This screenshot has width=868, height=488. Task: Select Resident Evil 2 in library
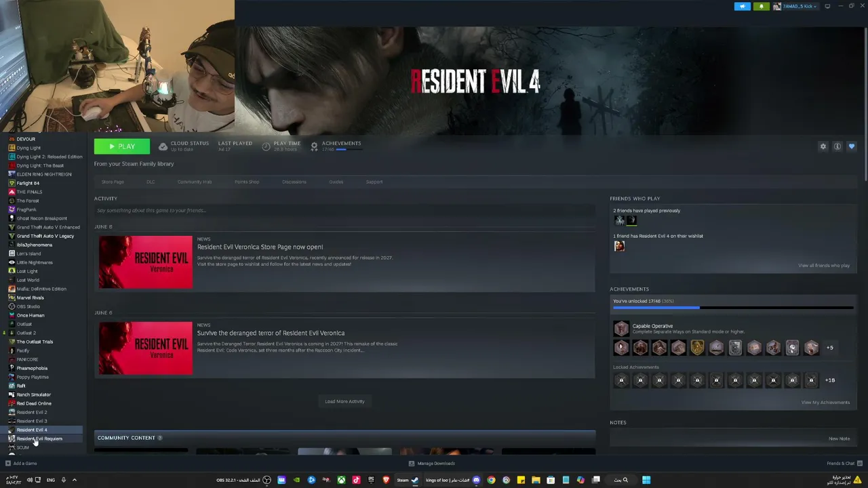pos(32,412)
